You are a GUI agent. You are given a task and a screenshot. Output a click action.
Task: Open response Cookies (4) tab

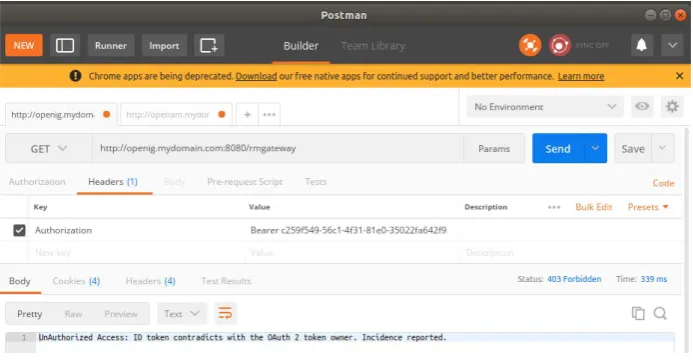(76, 281)
